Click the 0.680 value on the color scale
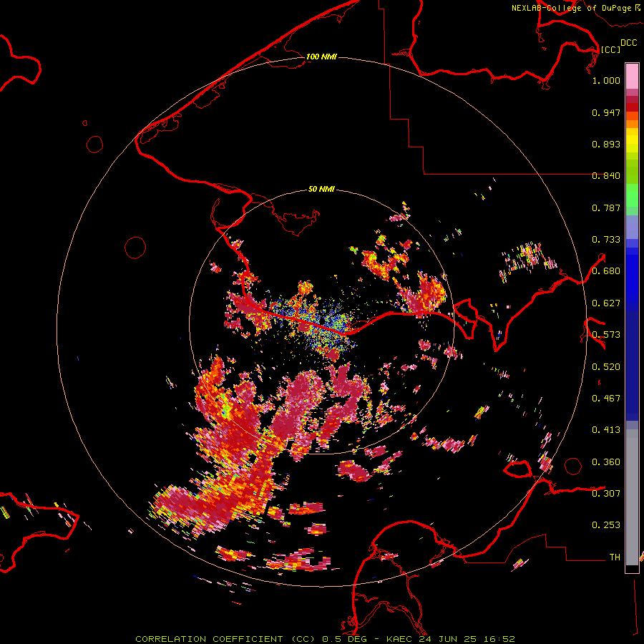The height and width of the screenshot is (644, 644). coord(606,271)
